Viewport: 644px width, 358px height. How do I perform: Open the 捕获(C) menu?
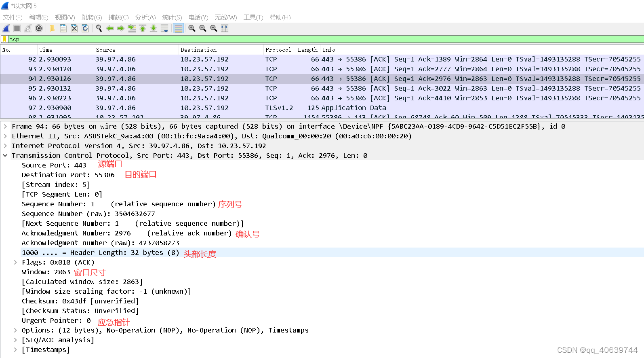(118, 17)
